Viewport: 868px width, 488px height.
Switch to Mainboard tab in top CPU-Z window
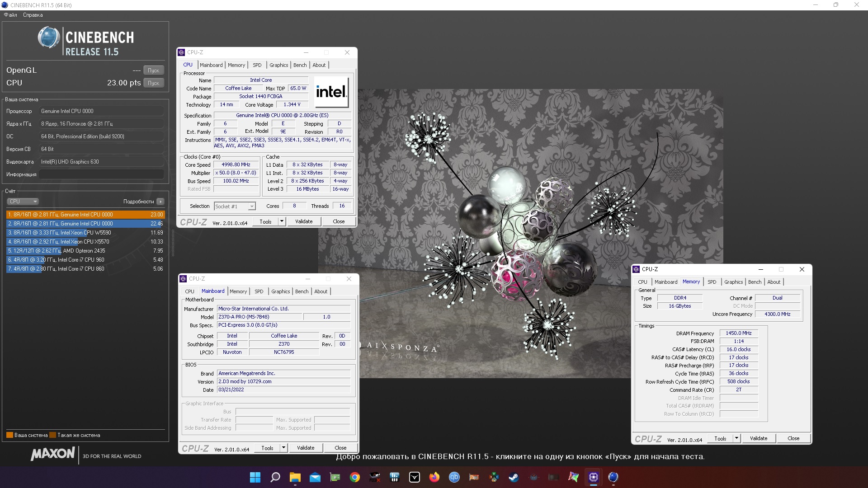click(x=211, y=65)
